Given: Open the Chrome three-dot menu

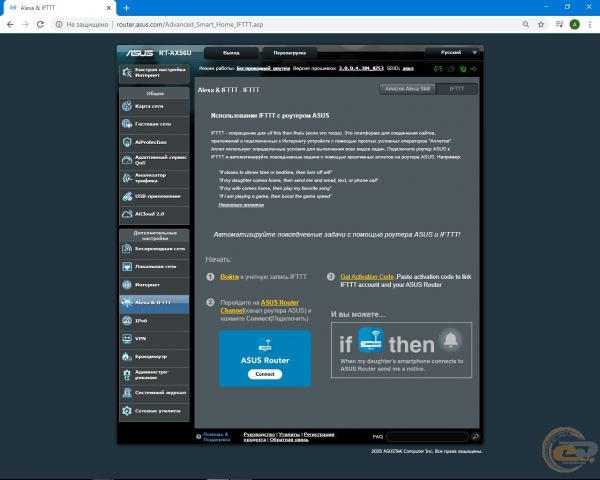Looking at the screenshot, I should pyautogui.click(x=590, y=24).
